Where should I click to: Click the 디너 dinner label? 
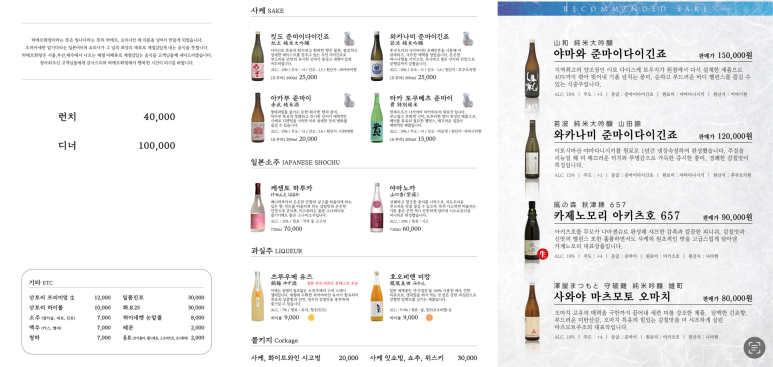67,146
